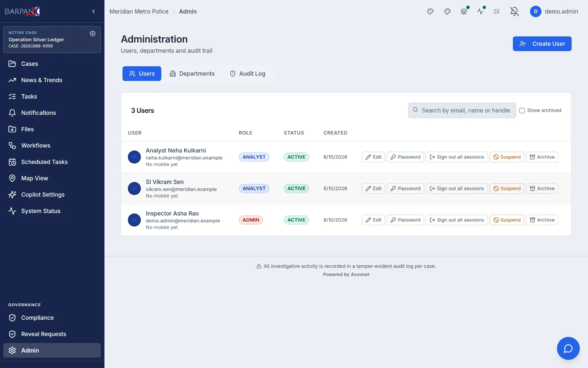
Task: Click Vikram Sen's avatar
Action: (x=134, y=188)
